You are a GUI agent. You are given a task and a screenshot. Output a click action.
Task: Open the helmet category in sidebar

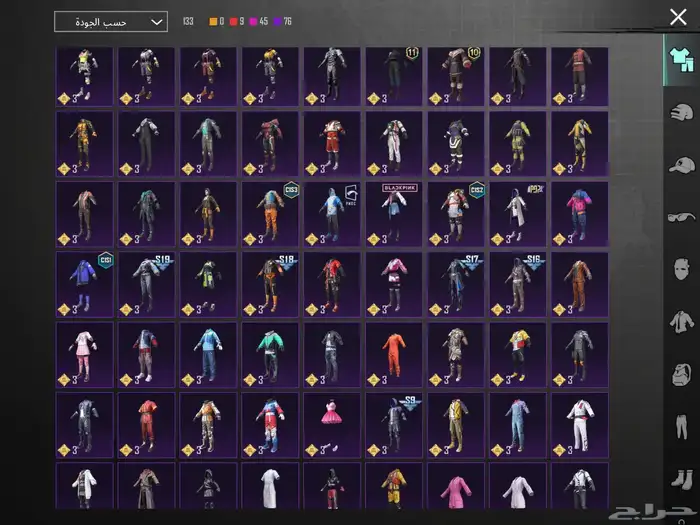(x=681, y=111)
